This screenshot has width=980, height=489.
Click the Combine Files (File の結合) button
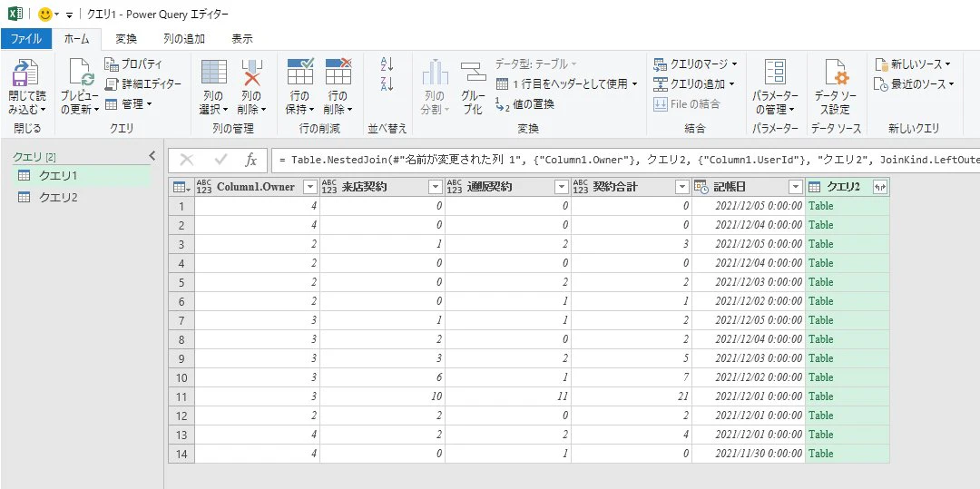pyautogui.click(x=686, y=104)
